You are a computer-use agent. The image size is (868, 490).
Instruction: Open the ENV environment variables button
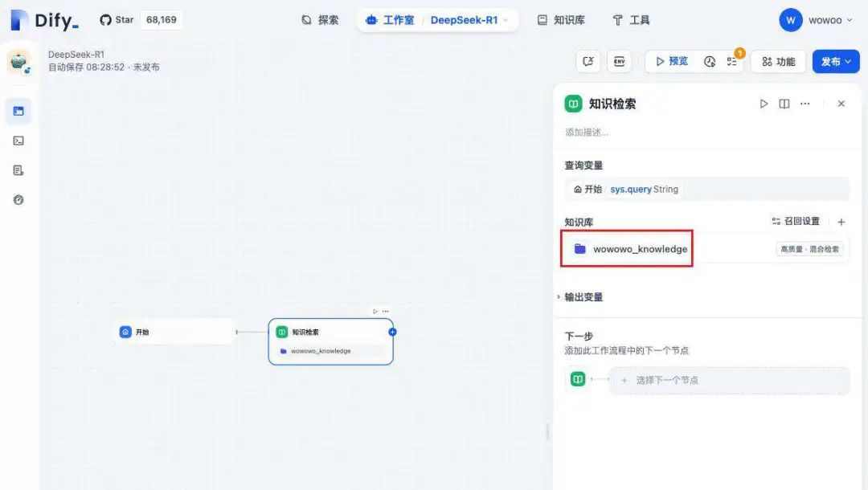click(620, 61)
